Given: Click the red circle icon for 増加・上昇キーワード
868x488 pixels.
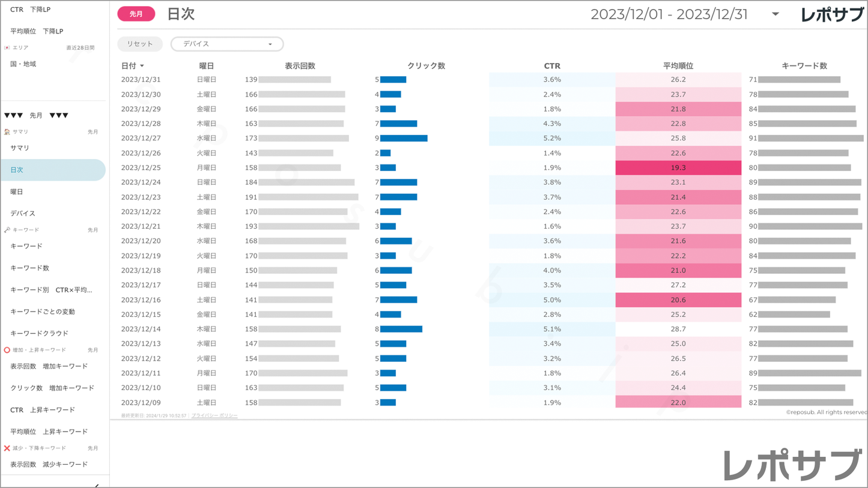Looking at the screenshot, I should 7,350.
